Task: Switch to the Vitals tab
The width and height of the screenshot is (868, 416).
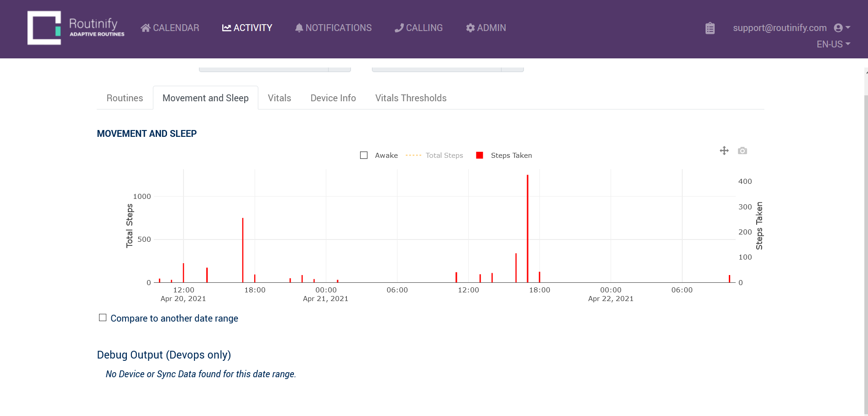Action: [x=279, y=98]
